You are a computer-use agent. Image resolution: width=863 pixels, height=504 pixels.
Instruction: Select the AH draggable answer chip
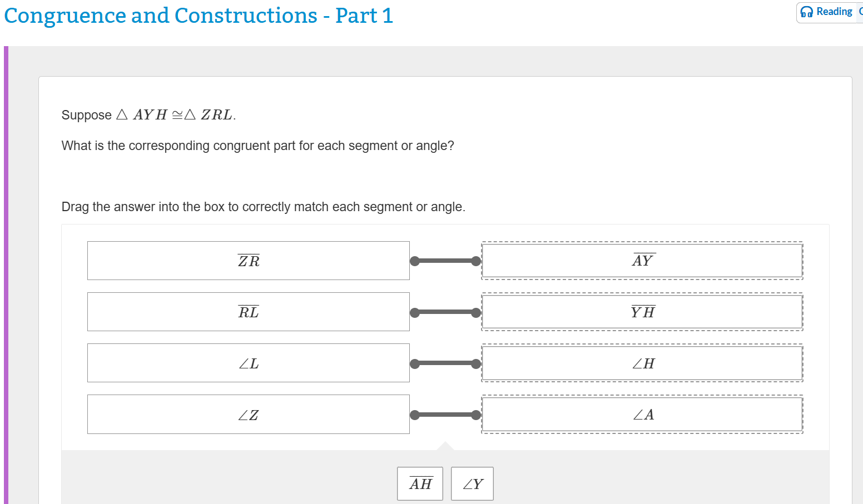pyautogui.click(x=420, y=483)
